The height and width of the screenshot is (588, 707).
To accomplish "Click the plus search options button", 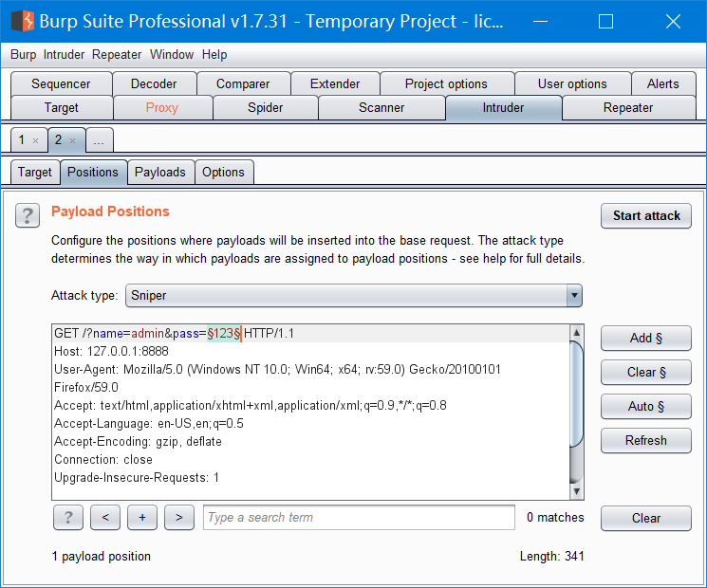I will tap(142, 517).
